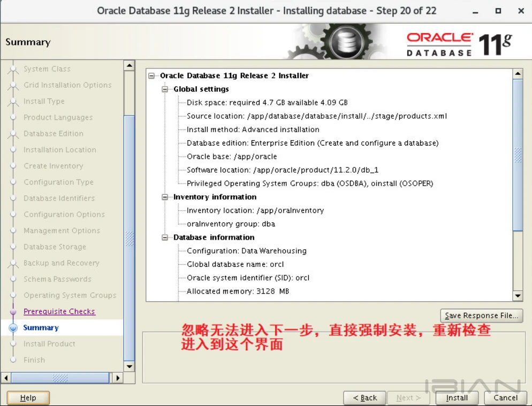Click the summary tree vertical scrollbar thumb
The height and width of the screenshot is (406, 532).
(x=518, y=155)
